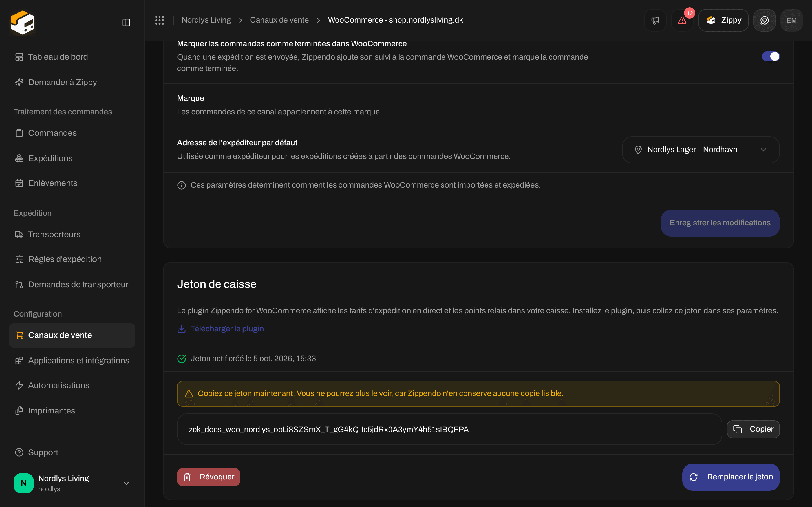Click the red Révoquer button
This screenshot has height=507, width=812.
(x=208, y=477)
